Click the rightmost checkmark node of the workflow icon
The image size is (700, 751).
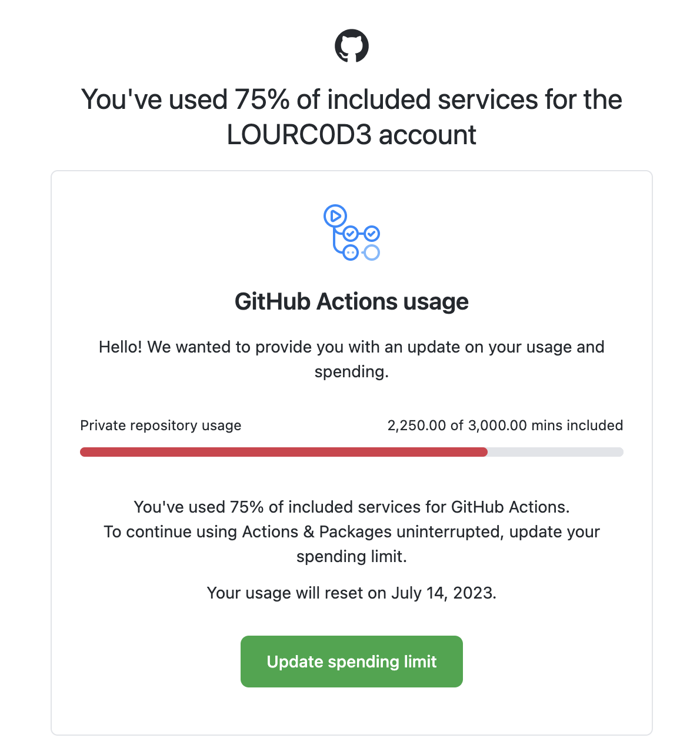(x=372, y=234)
